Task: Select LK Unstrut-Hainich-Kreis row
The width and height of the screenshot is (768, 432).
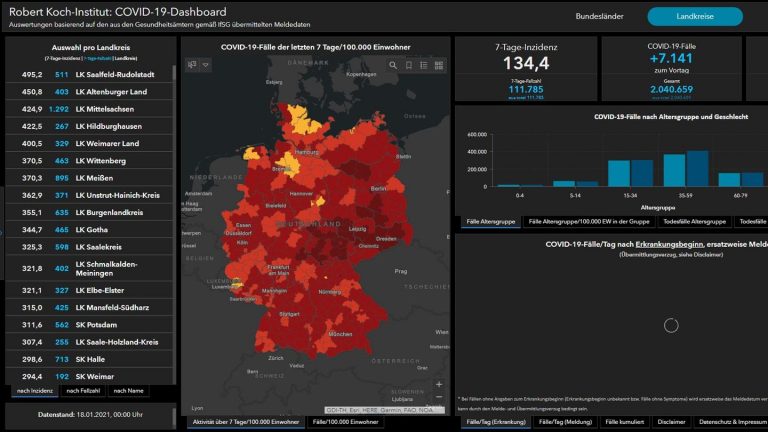Action: pyautogui.click(x=89, y=195)
